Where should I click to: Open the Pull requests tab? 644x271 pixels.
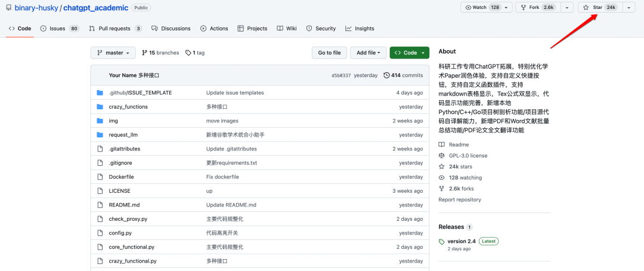click(116, 29)
